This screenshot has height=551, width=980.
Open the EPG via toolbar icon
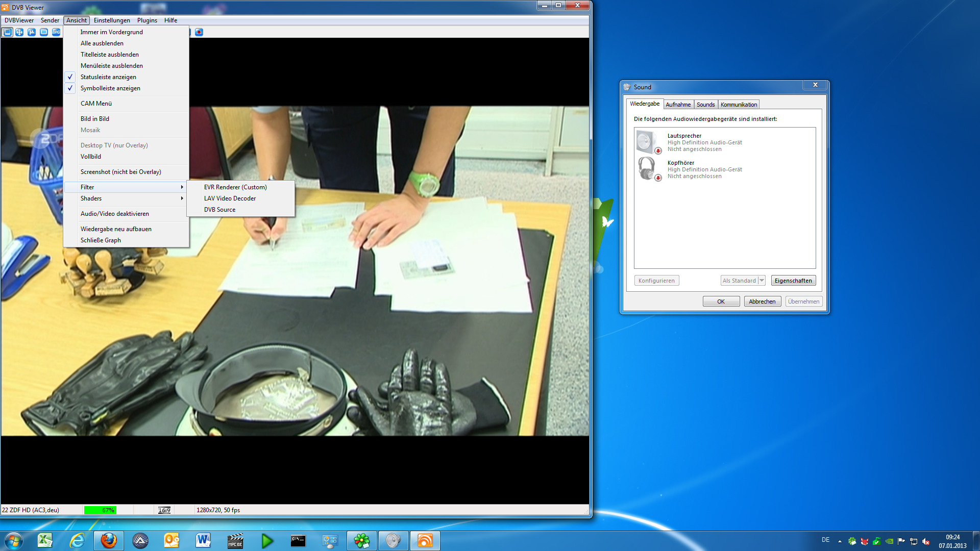[56, 32]
